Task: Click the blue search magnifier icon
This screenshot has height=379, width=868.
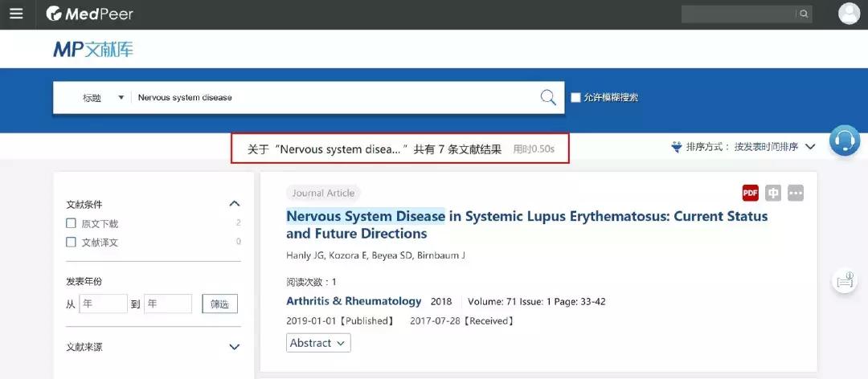Action: click(548, 98)
